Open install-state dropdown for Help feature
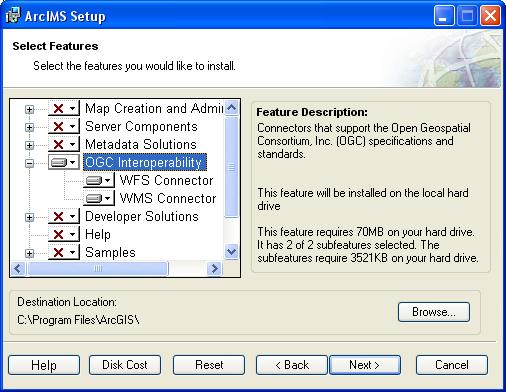This screenshot has height=392, width=506. coord(64,234)
